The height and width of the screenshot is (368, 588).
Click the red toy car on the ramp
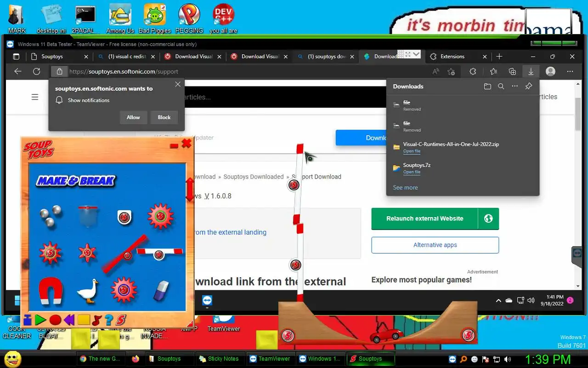tap(387, 335)
